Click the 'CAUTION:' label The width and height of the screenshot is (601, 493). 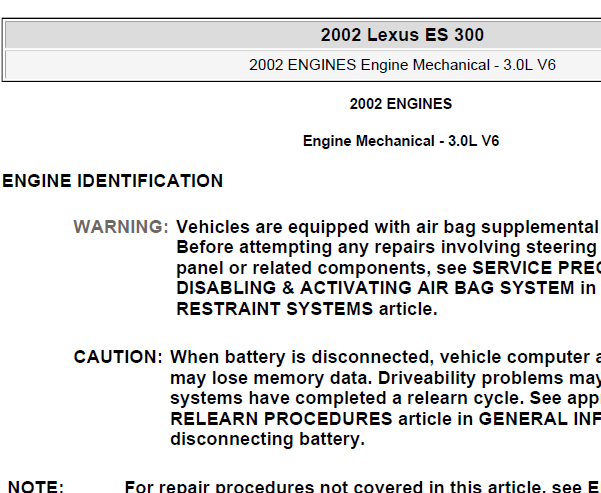[x=118, y=357]
